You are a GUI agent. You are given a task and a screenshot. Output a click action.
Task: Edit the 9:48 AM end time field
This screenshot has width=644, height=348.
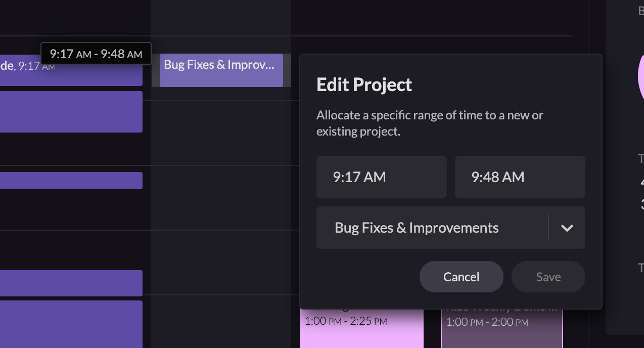(520, 177)
